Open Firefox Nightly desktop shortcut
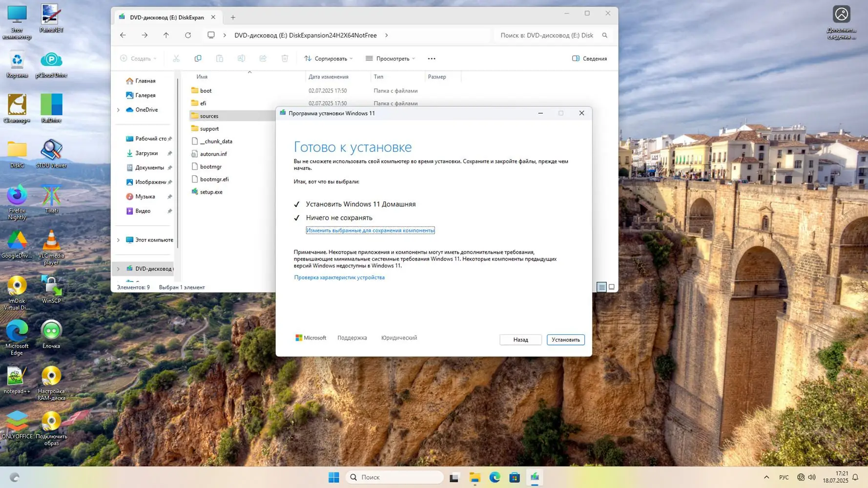Viewport: 868px width, 488px height. pos(17,202)
